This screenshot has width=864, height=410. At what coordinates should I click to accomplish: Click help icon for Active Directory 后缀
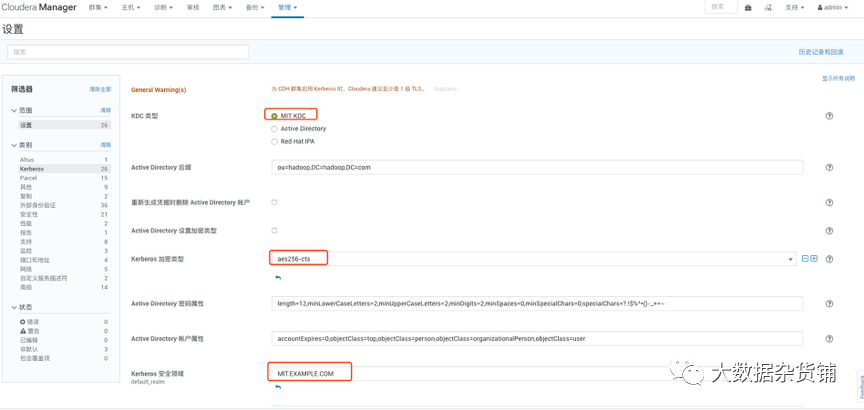[x=829, y=168]
